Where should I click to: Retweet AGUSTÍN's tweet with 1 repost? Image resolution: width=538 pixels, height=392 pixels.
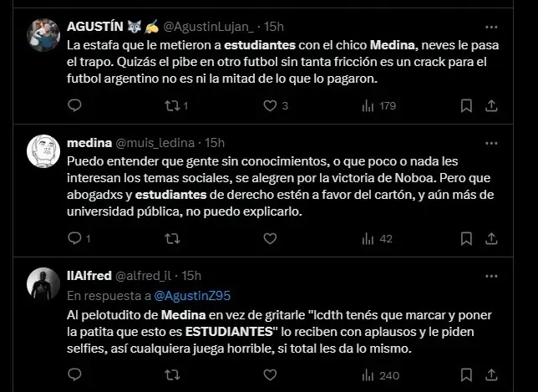(x=172, y=106)
